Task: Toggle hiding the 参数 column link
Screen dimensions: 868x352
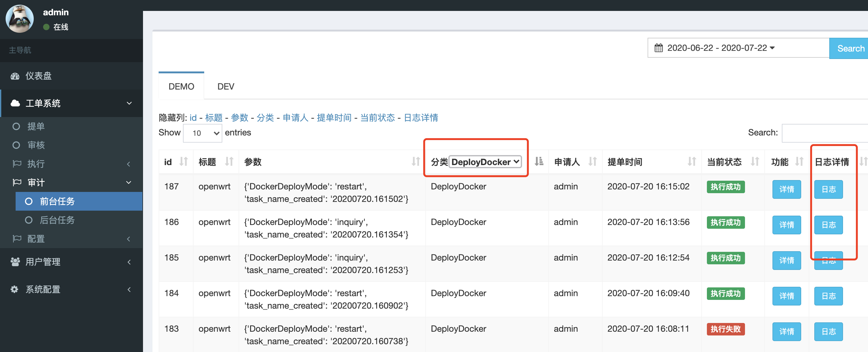Action: [x=239, y=118]
